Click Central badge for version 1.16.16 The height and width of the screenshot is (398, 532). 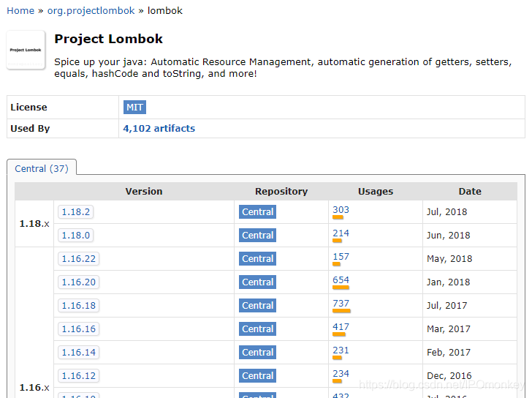point(257,329)
